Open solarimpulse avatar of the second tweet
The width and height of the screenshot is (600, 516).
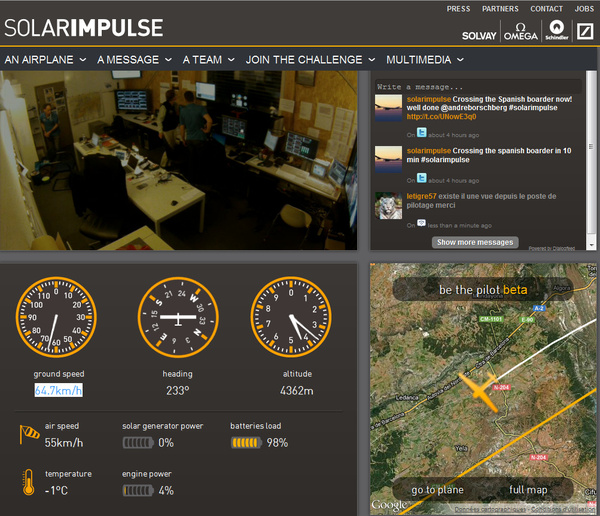388,159
